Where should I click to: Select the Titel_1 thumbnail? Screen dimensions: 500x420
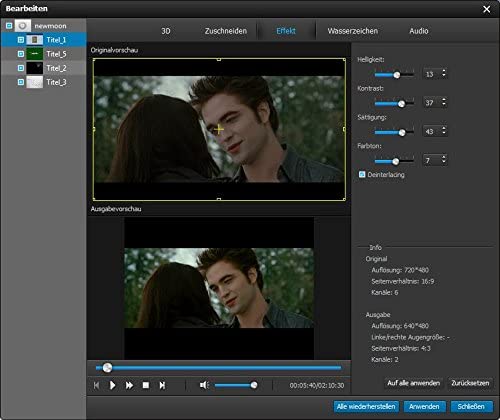pos(35,40)
